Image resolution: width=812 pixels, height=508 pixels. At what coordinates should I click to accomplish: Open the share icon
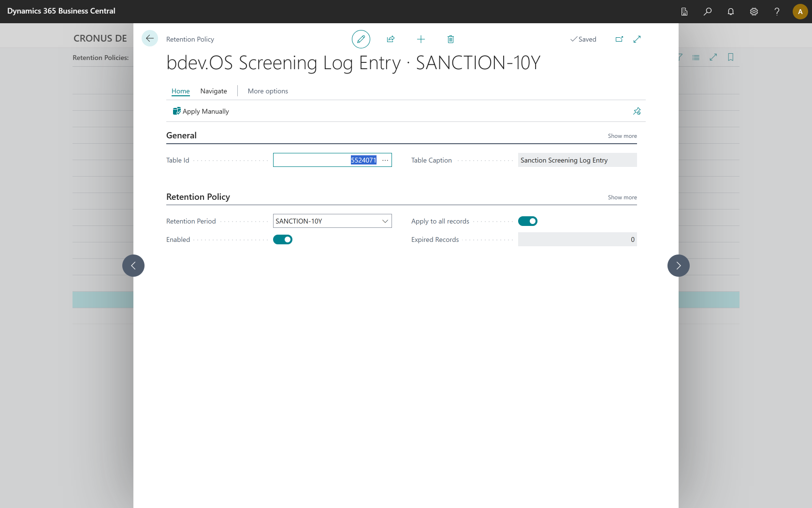point(391,39)
